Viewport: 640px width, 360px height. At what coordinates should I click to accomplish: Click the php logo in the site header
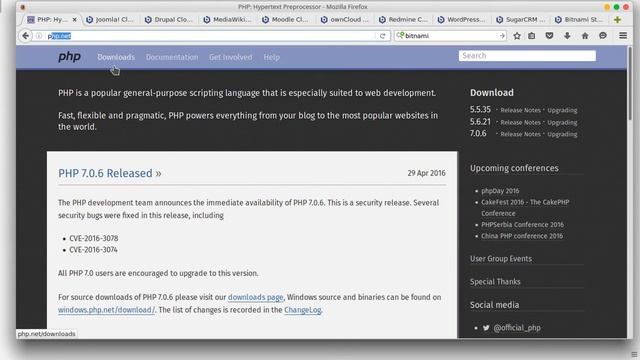(x=69, y=57)
